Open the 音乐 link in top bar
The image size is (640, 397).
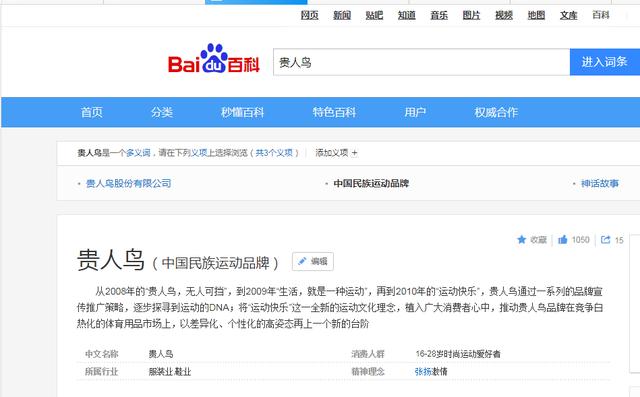click(x=439, y=16)
